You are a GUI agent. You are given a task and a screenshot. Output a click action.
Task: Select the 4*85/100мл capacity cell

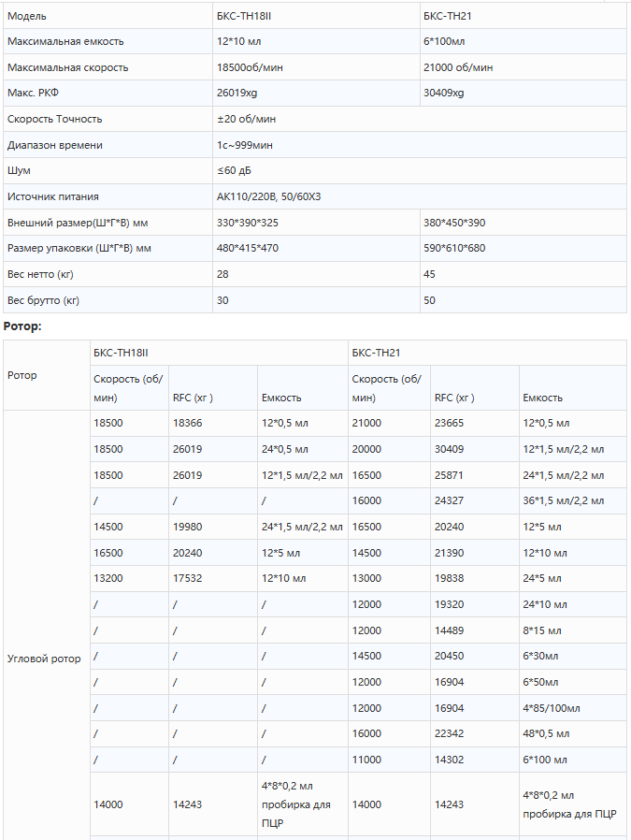(552, 708)
